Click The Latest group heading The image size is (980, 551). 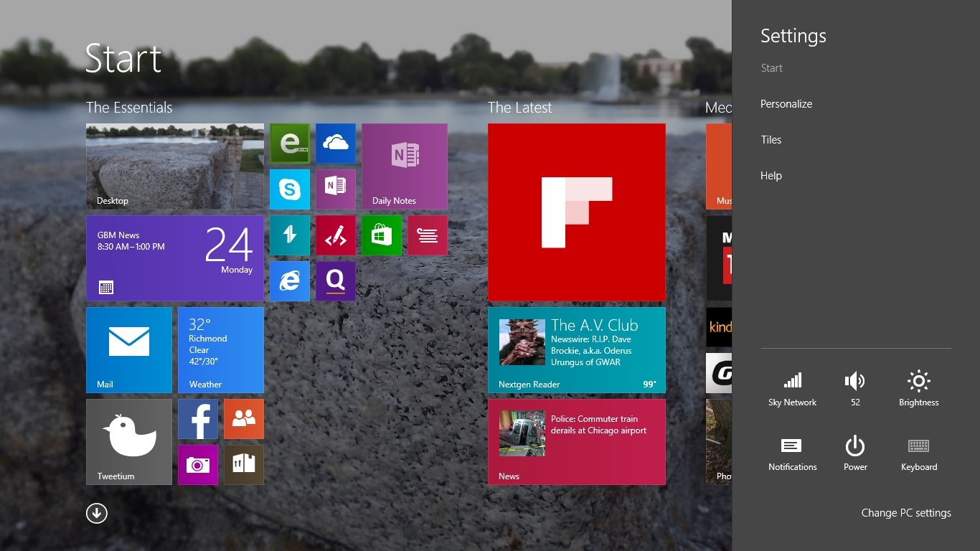[x=520, y=108]
